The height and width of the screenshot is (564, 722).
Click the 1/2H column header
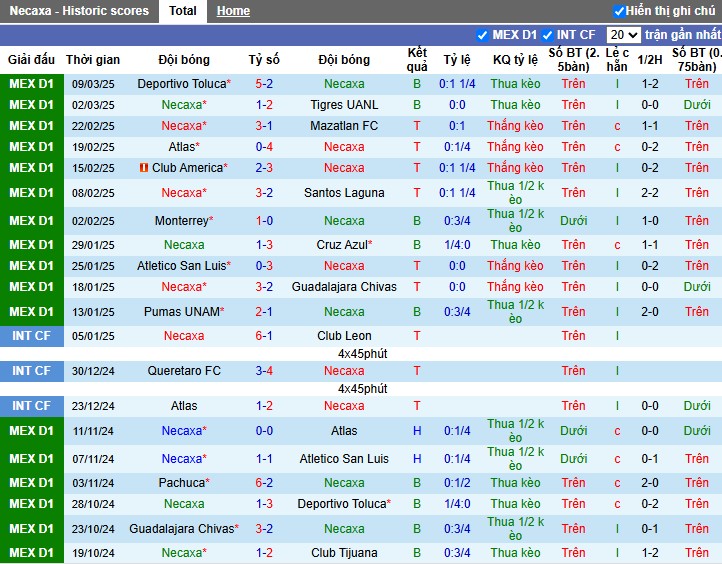point(650,60)
